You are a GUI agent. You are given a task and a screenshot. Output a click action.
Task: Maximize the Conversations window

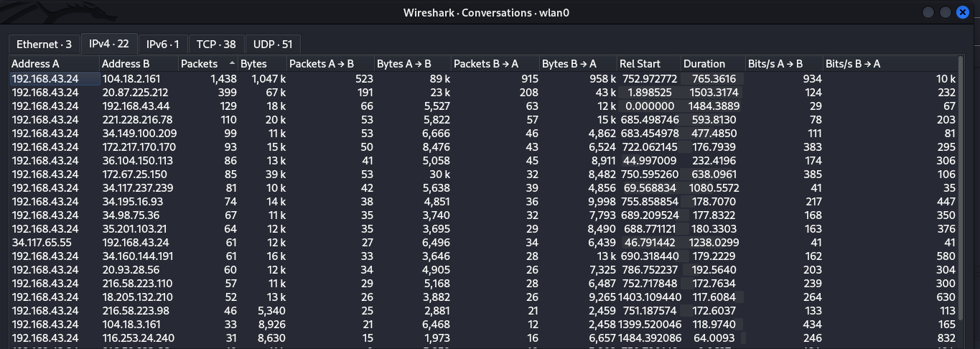tap(946, 12)
